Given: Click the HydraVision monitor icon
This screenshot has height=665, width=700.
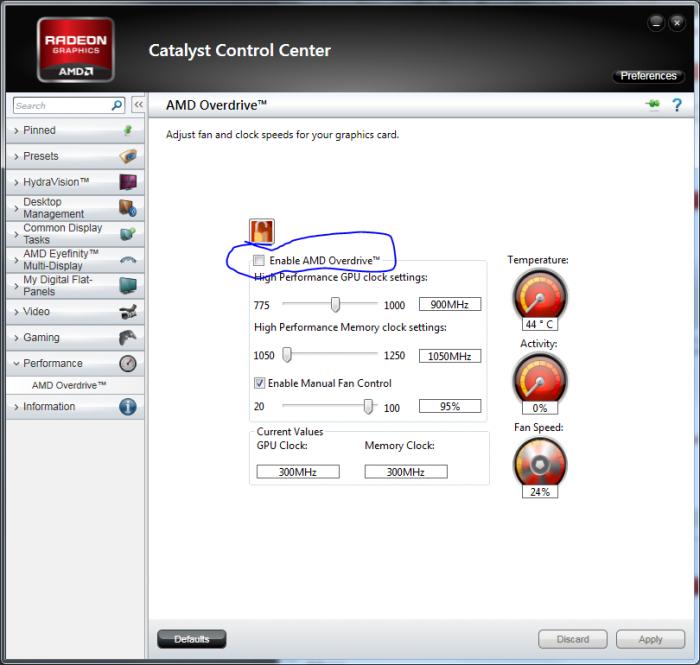Looking at the screenshot, I should click(x=128, y=182).
